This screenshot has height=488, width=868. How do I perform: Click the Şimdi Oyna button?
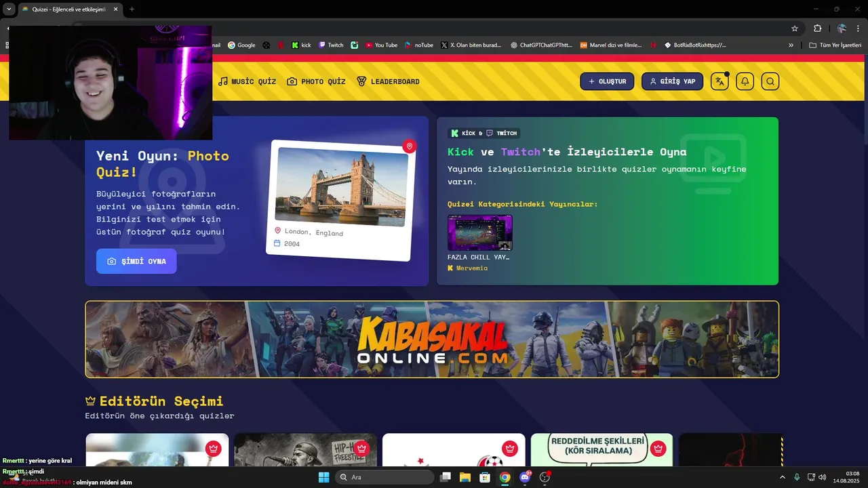pos(136,261)
